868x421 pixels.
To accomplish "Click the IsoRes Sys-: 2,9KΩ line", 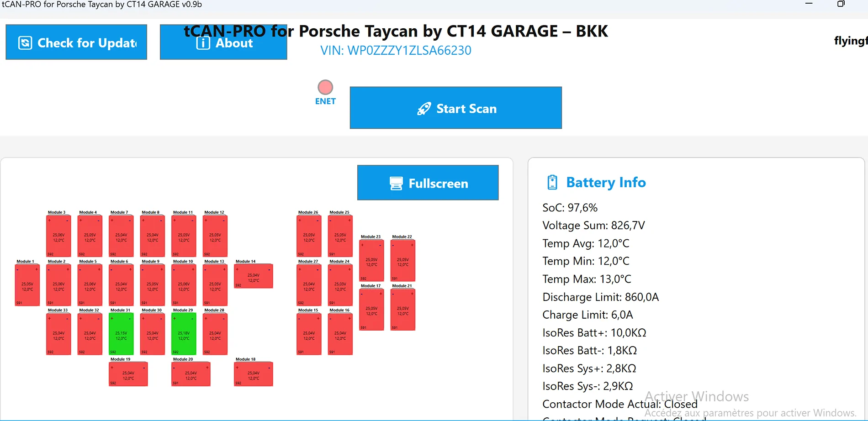I will (587, 386).
